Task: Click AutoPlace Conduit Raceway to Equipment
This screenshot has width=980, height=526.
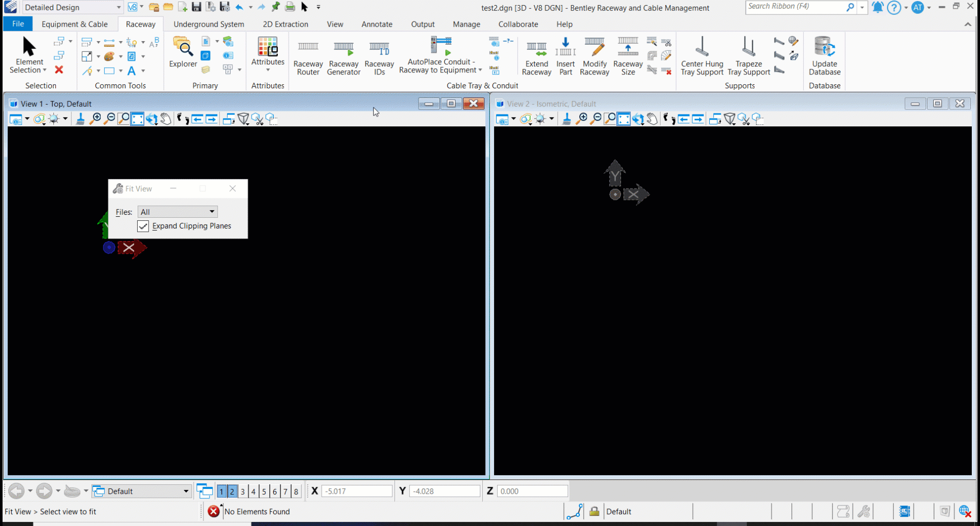Action: (440, 57)
